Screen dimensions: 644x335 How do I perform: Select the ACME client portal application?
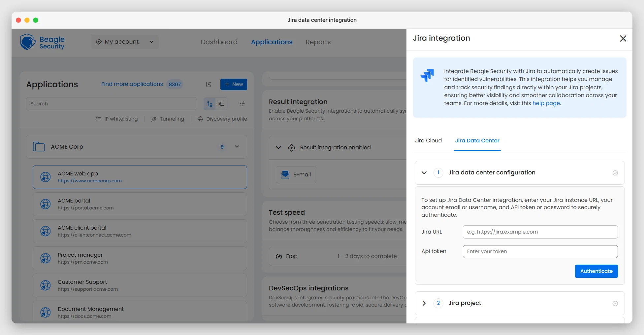tap(140, 231)
